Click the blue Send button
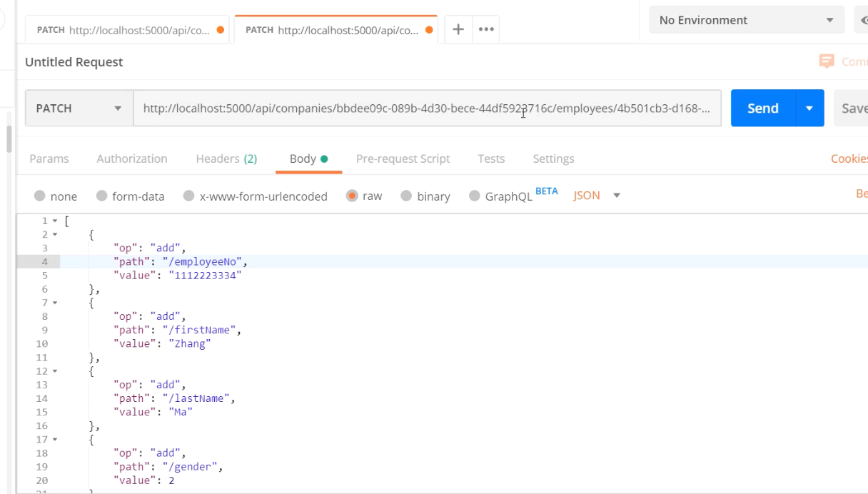The width and height of the screenshot is (868, 494). [762, 109]
